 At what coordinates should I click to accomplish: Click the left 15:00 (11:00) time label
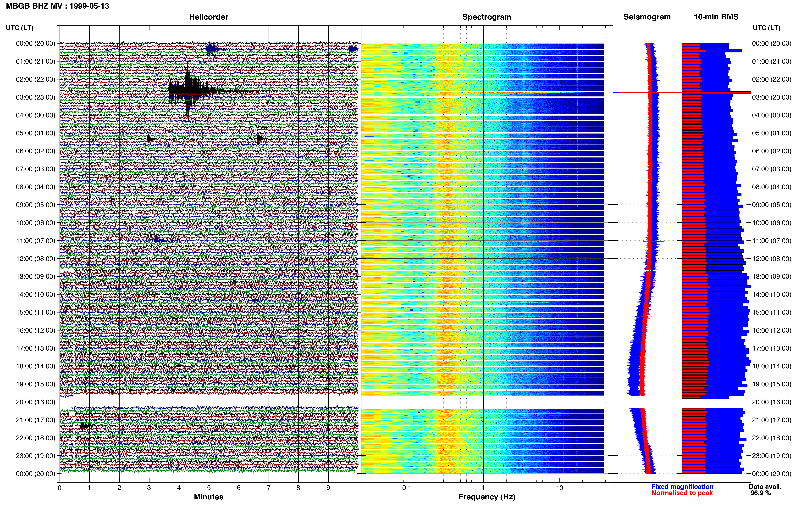(x=36, y=312)
